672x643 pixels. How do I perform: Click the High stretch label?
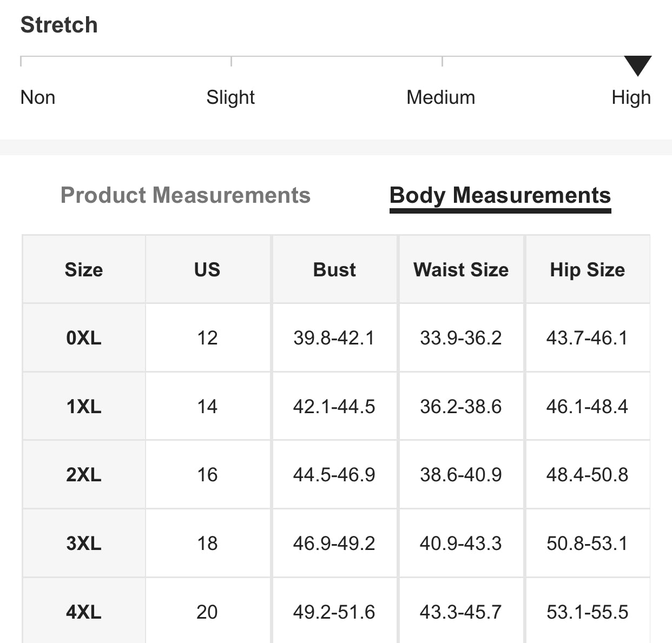pyautogui.click(x=631, y=97)
